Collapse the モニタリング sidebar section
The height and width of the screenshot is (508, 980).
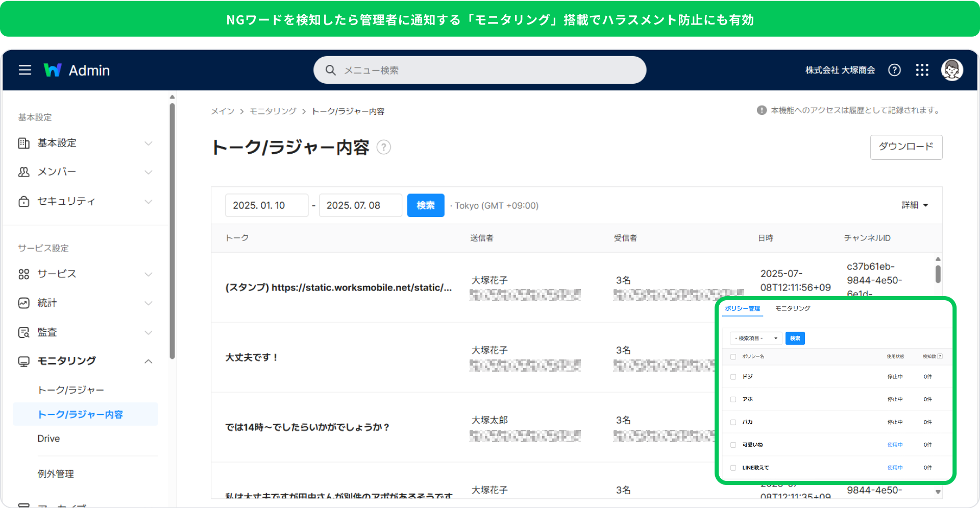149,361
